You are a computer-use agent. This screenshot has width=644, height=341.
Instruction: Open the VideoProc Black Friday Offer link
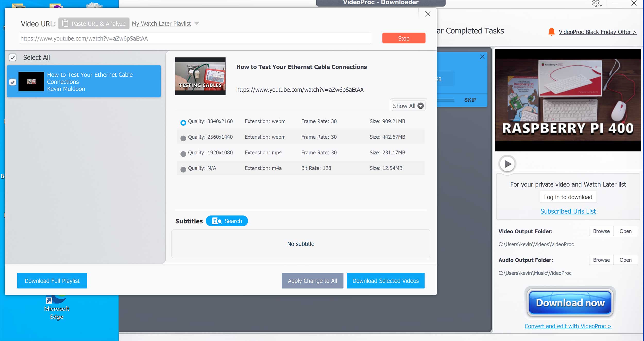click(598, 32)
